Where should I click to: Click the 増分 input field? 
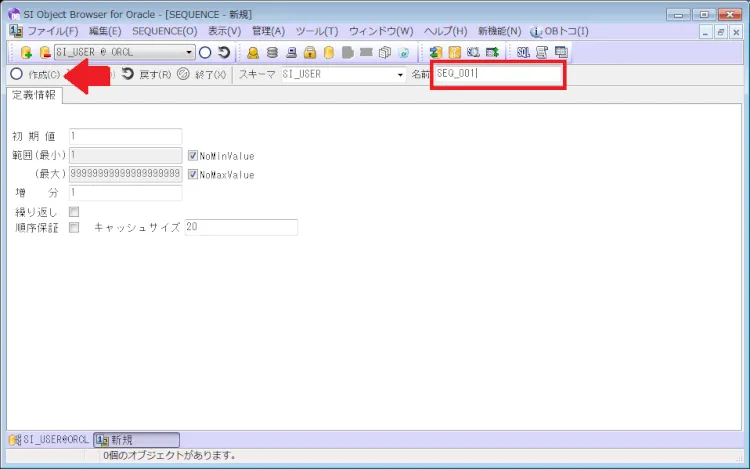click(x=126, y=192)
